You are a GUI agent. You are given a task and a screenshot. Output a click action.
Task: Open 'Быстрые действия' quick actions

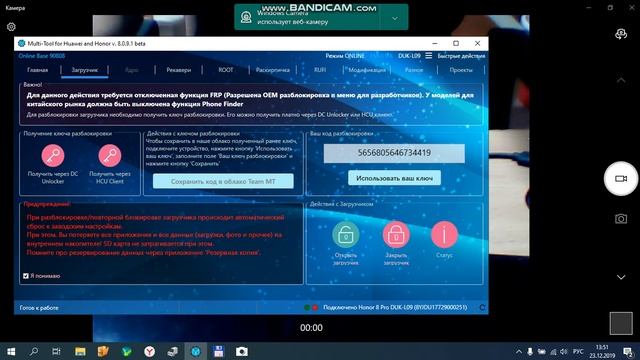click(461, 56)
